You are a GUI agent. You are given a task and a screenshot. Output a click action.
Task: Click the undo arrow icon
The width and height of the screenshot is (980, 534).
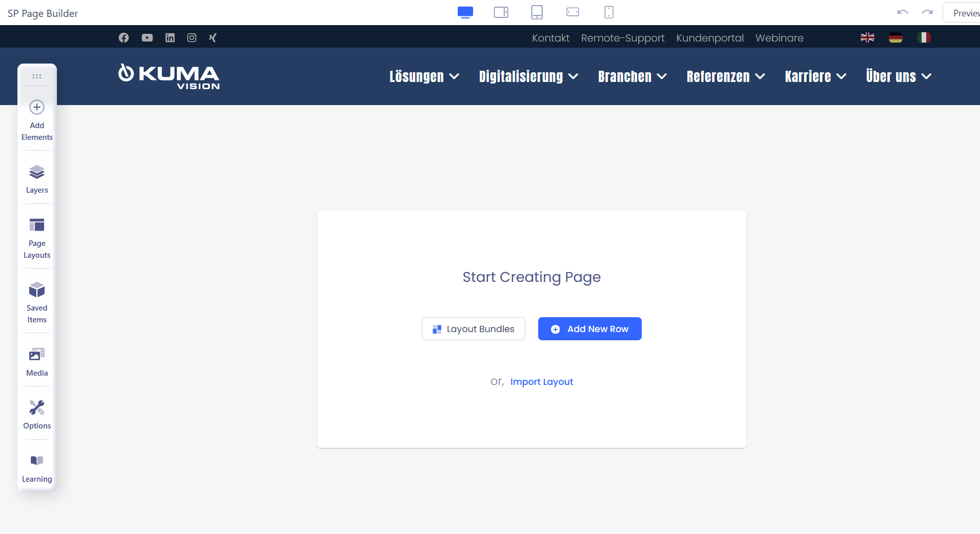click(x=903, y=12)
